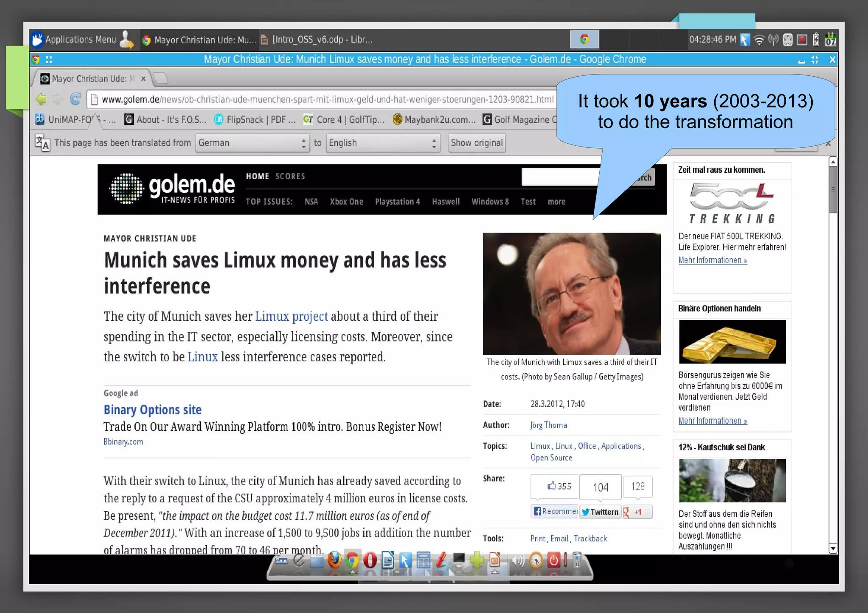This screenshot has width=868, height=613.
Task: Open the Limux project link
Action: tap(291, 316)
